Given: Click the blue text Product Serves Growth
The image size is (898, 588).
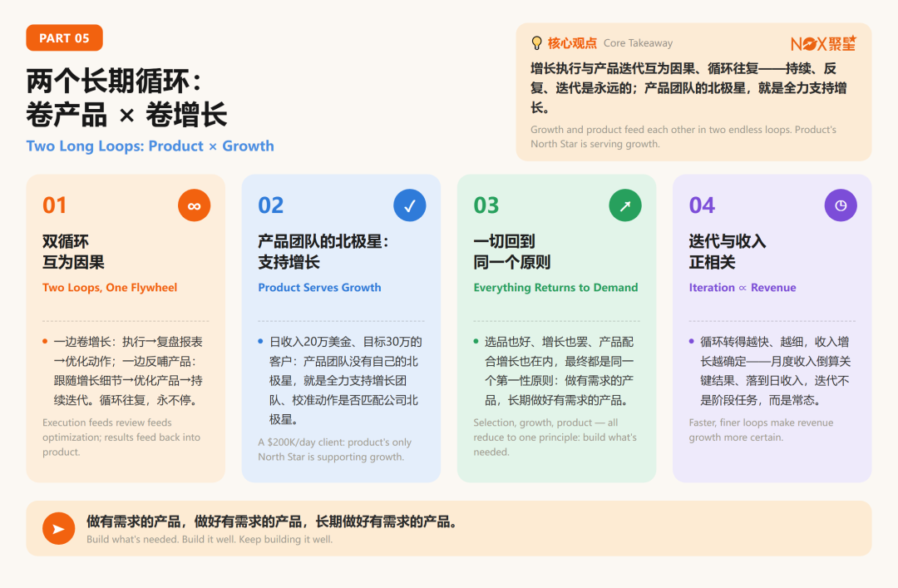Looking at the screenshot, I should pyautogui.click(x=319, y=288).
